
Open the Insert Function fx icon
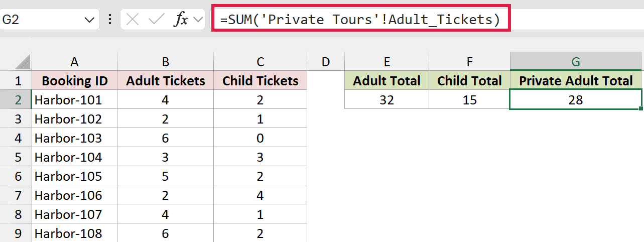[x=180, y=20]
